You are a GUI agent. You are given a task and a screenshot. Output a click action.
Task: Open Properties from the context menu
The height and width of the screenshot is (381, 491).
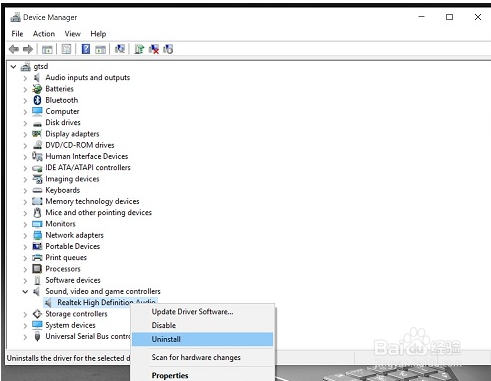(203, 375)
